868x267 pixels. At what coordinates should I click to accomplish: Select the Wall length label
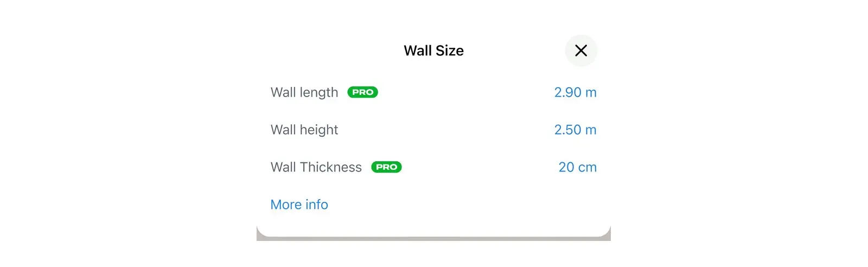(x=304, y=93)
